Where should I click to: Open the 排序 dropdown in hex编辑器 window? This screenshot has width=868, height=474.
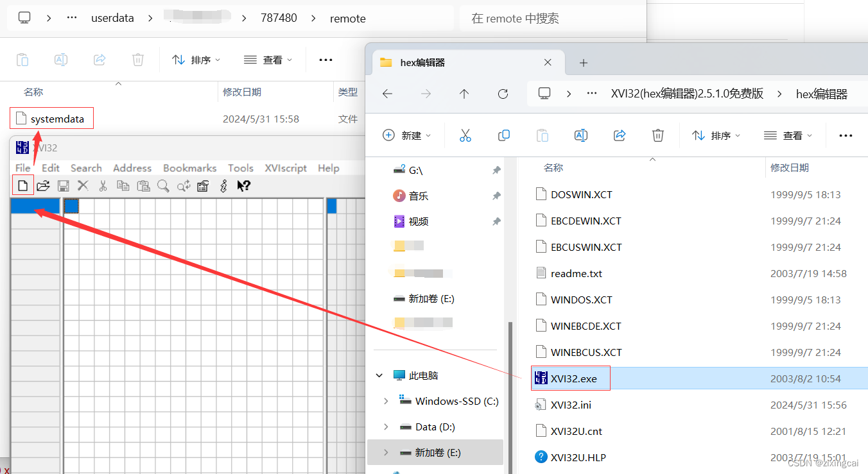[x=716, y=135]
